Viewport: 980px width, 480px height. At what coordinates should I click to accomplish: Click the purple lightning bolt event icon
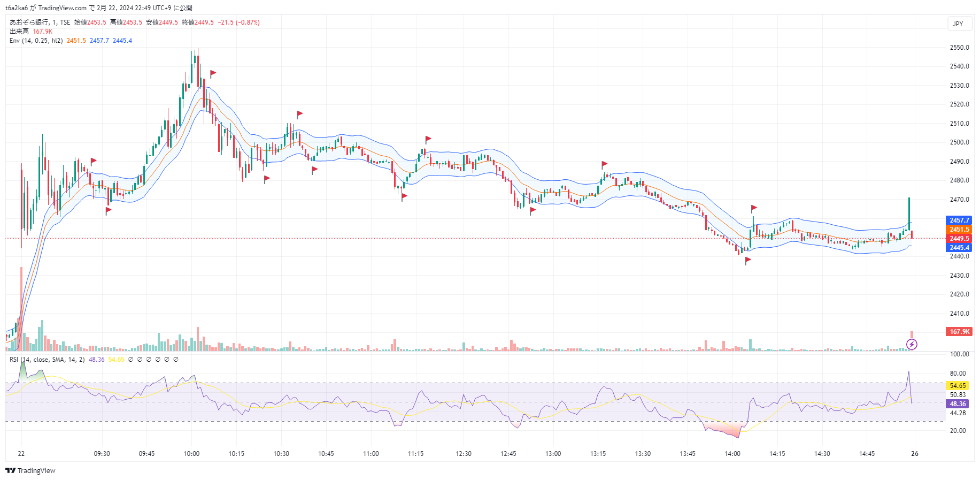(912, 344)
